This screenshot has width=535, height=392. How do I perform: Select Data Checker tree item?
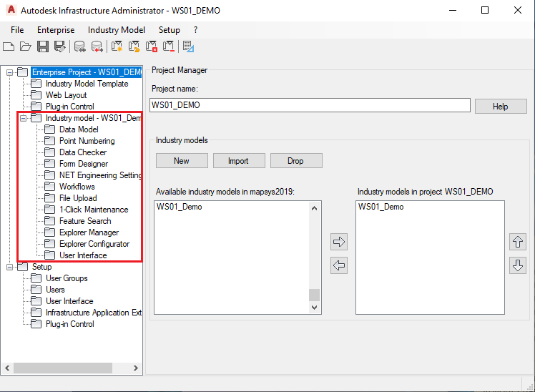(83, 152)
